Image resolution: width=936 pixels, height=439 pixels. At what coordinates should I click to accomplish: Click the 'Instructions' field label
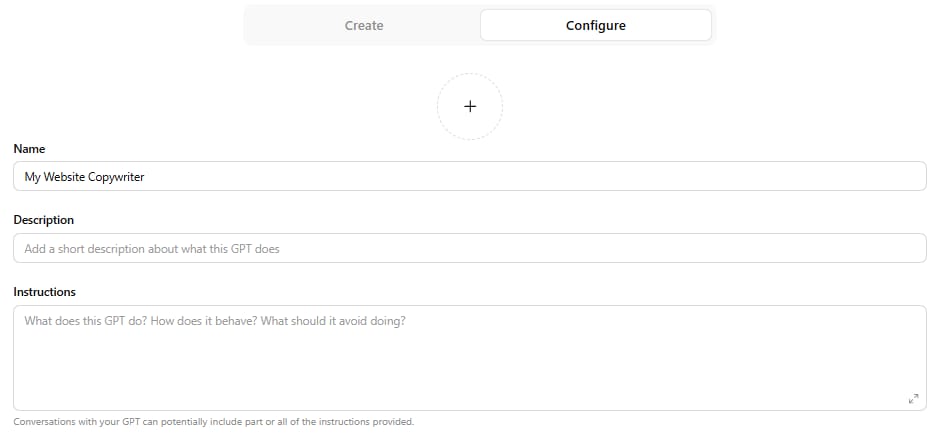[45, 292]
